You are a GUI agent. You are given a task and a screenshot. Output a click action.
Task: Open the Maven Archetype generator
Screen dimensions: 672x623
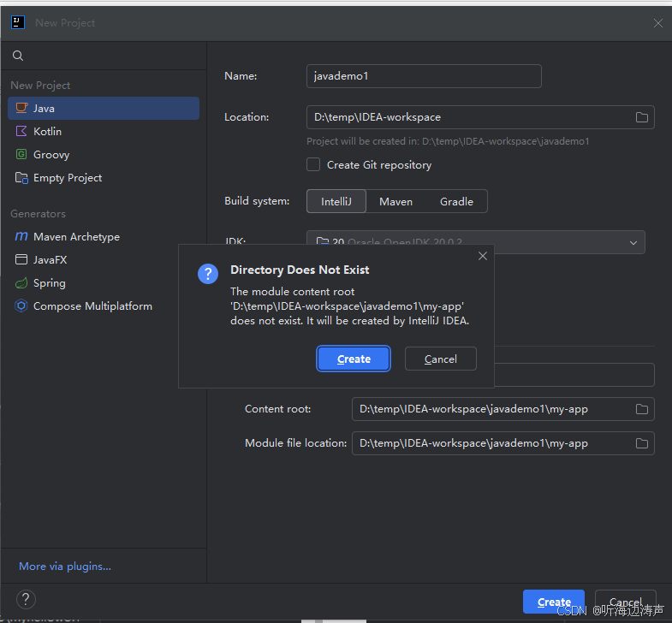(x=104, y=237)
